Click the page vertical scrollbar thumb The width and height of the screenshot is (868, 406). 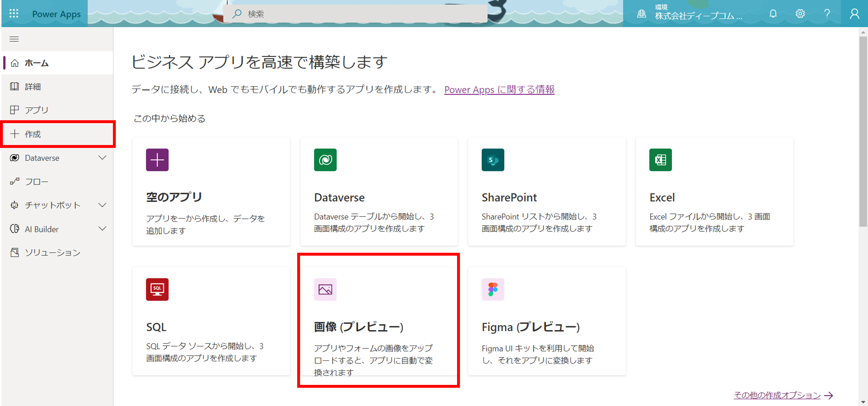(x=863, y=131)
